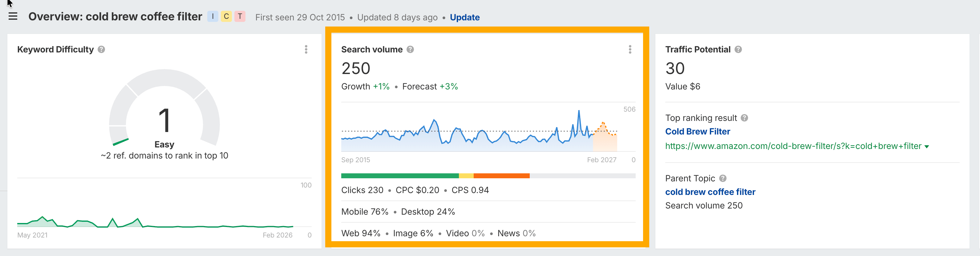Open Keyword Difficulty card options menu
This screenshot has height=256, width=980.
306,50
